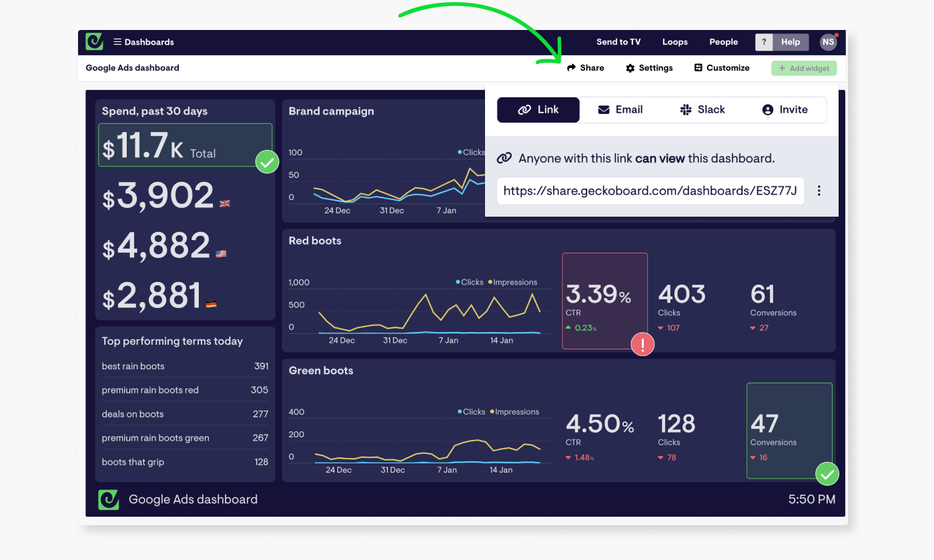Open the Settings gear for this dashboard
Screen dimensions: 934x560
pos(628,67)
